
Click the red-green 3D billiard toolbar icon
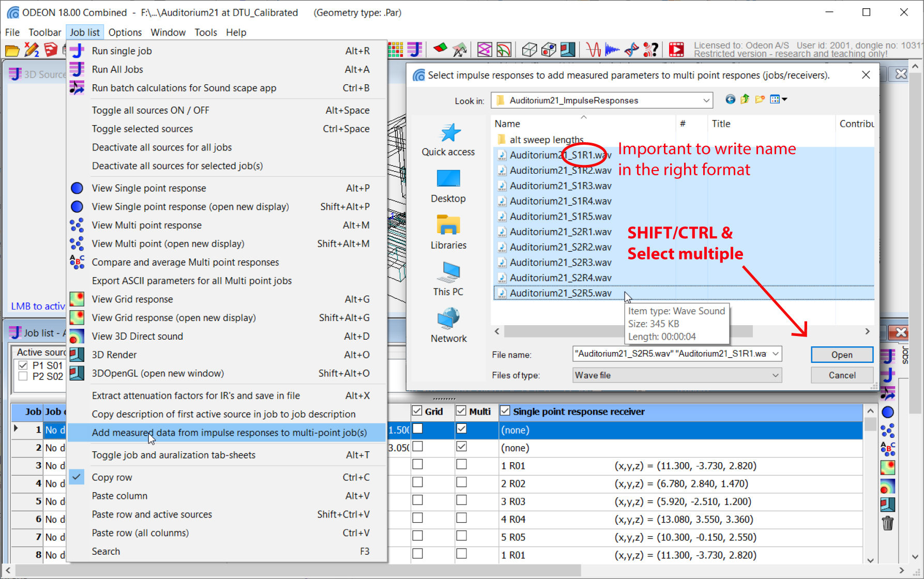click(504, 50)
